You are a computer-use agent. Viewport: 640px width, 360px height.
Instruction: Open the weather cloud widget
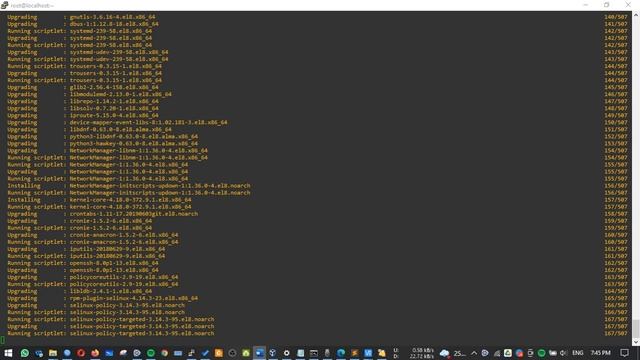452,353
